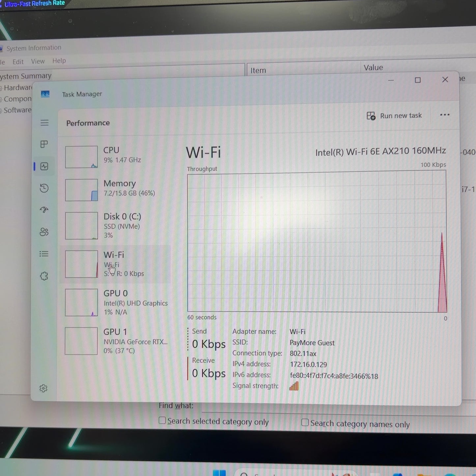The image size is (476, 476).
Task: Enable Search selected category only checkbox
Action: click(162, 420)
